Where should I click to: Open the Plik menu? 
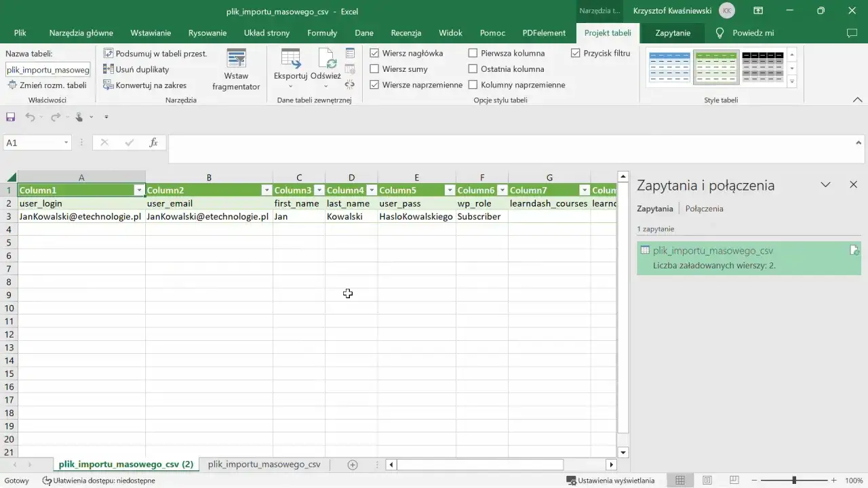pyautogui.click(x=20, y=33)
